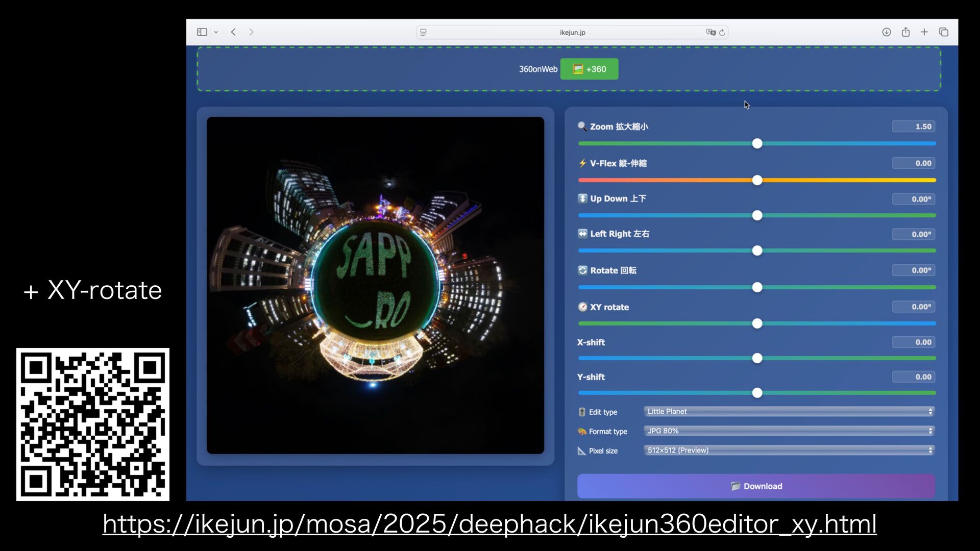Click the V-Flex value field

tap(914, 163)
